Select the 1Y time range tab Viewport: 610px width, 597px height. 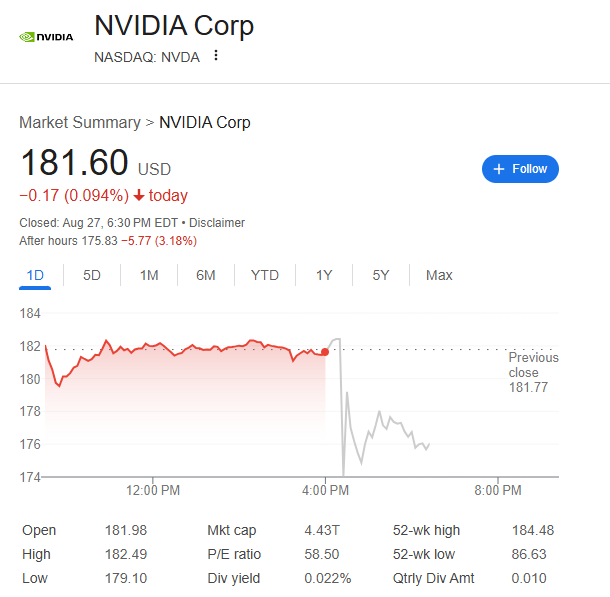[324, 275]
